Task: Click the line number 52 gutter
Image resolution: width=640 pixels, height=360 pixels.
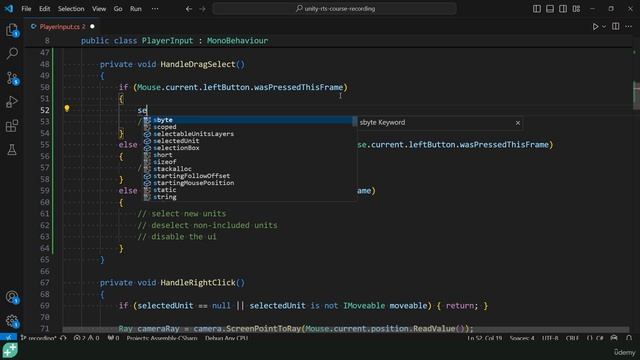Action: click(45, 110)
